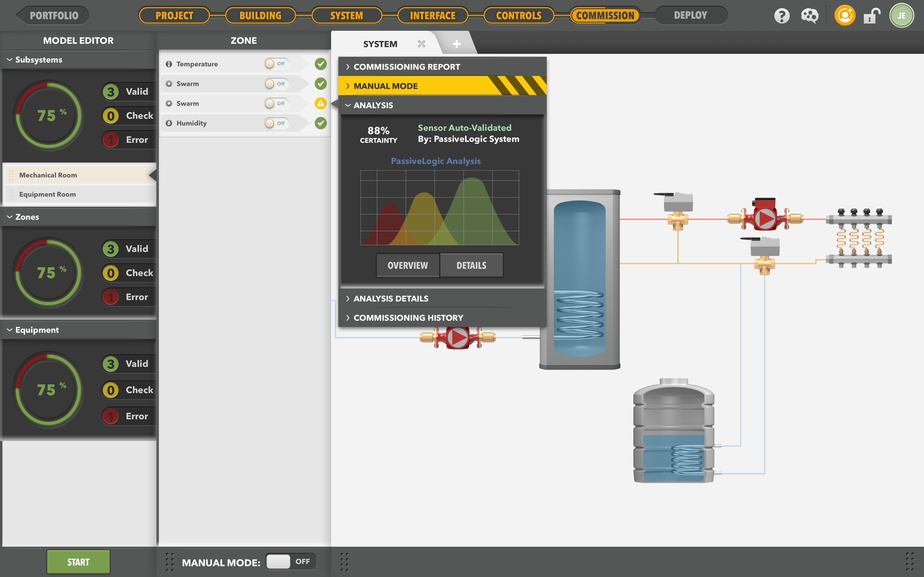This screenshot has height=577, width=924.
Task: Click the green checkmark beside Temperature
Action: pyautogui.click(x=320, y=64)
